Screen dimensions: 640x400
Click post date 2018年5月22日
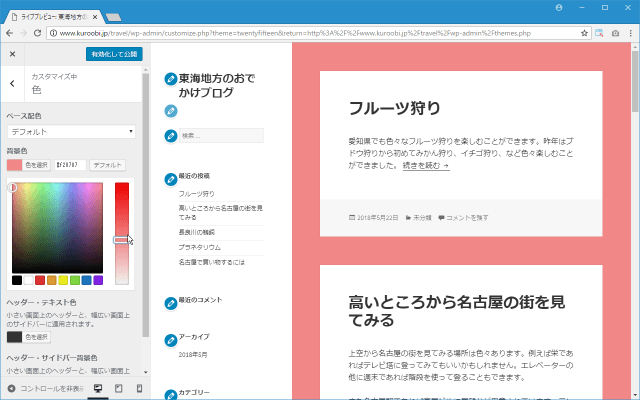[x=377, y=218]
